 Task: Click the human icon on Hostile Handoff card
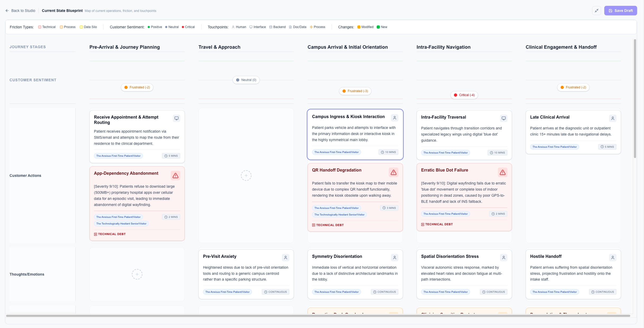pyautogui.click(x=613, y=258)
